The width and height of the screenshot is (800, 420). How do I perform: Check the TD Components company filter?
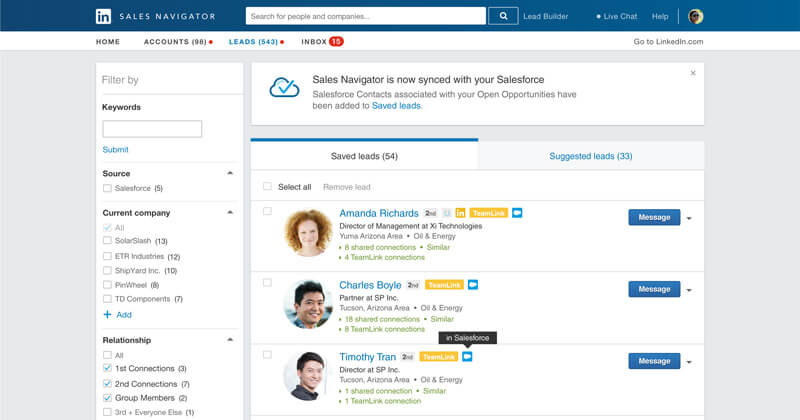pyautogui.click(x=107, y=299)
